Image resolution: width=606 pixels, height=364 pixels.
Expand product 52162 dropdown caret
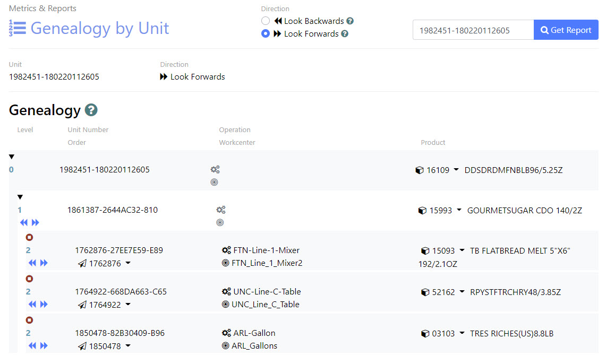tap(462, 292)
